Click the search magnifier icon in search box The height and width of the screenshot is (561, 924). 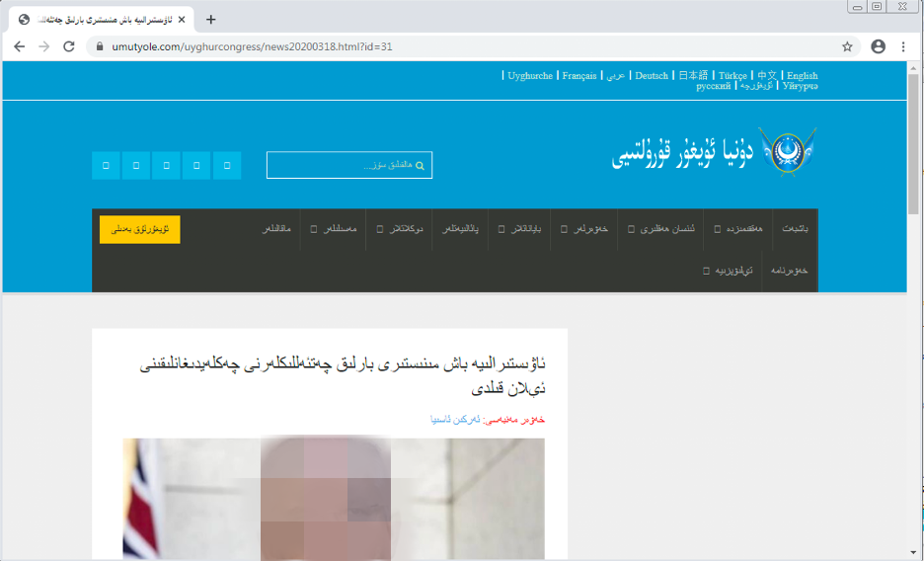click(420, 166)
